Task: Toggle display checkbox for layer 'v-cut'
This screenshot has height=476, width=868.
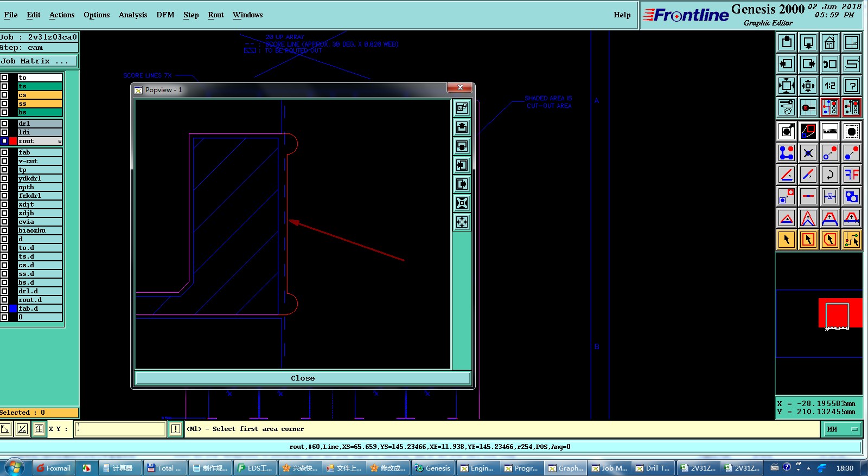Action: point(4,161)
